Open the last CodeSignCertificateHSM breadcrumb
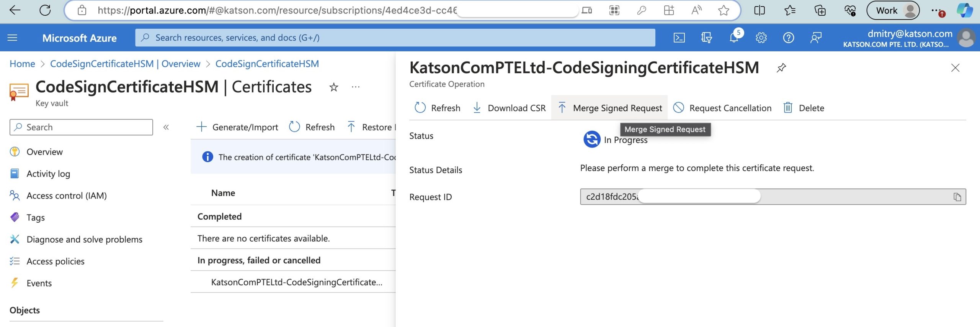980x327 pixels. (x=267, y=64)
